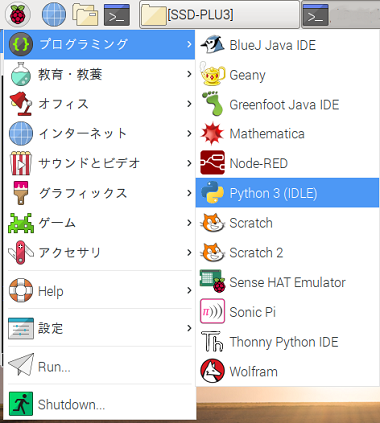380x423 pixels.
Task: Expand the プログラミング submenu arrow
Action: click(x=189, y=44)
